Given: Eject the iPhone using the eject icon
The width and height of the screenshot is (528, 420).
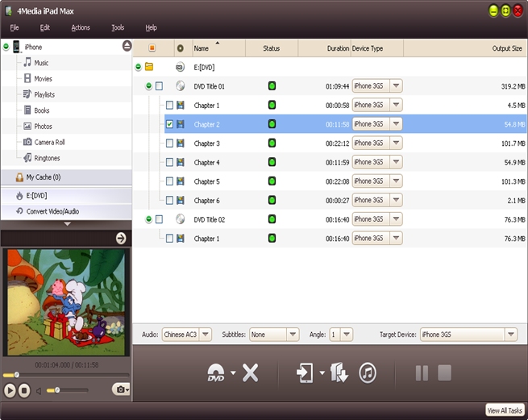Looking at the screenshot, I should click(x=127, y=47).
